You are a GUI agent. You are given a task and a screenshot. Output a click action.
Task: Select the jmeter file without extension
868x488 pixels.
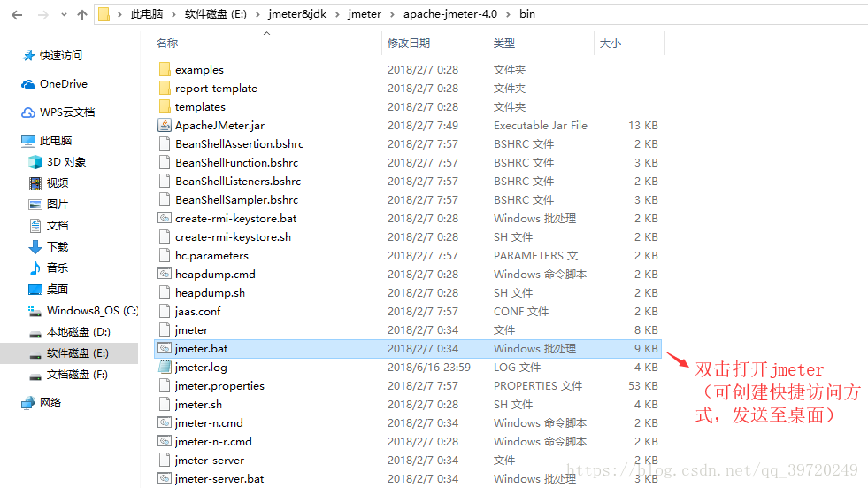click(191, 330)
